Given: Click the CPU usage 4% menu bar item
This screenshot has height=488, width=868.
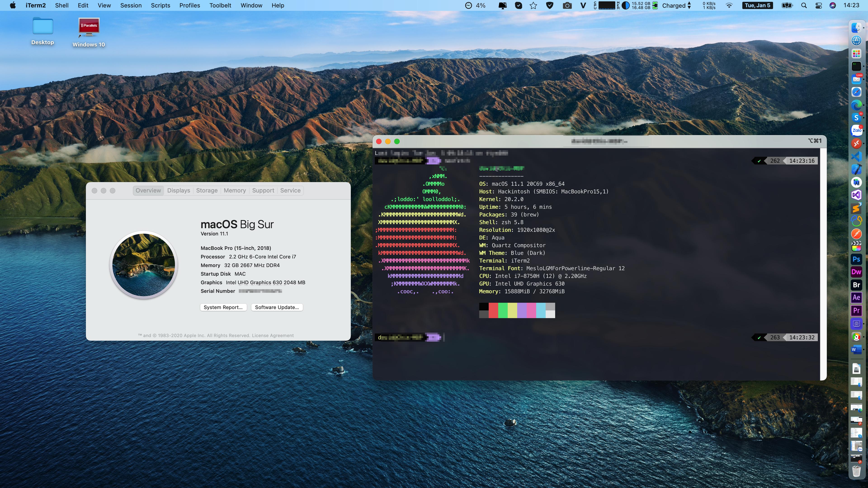Looking at the screenshot, I should pos(475,5).
